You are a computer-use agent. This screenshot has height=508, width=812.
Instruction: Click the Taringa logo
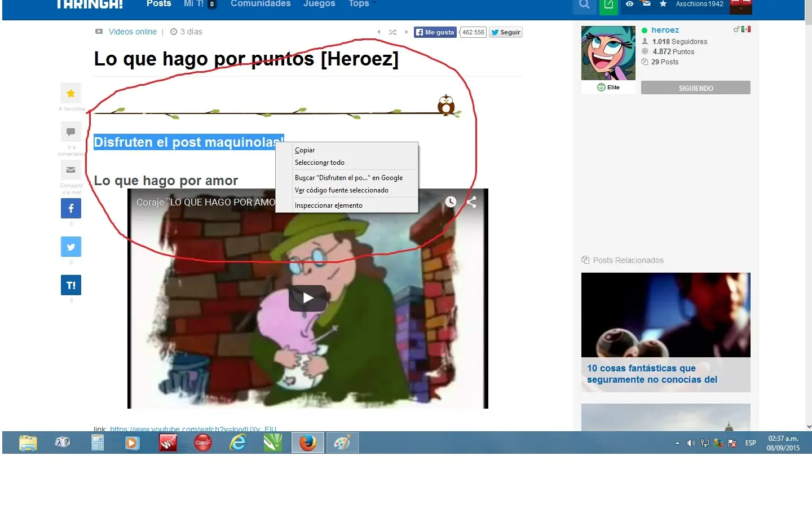click(89, 5)
